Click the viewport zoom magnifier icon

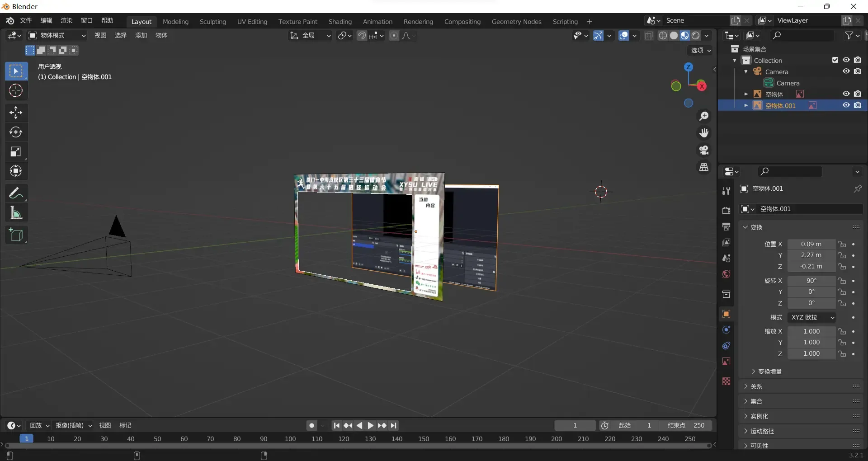pos(704,116)
